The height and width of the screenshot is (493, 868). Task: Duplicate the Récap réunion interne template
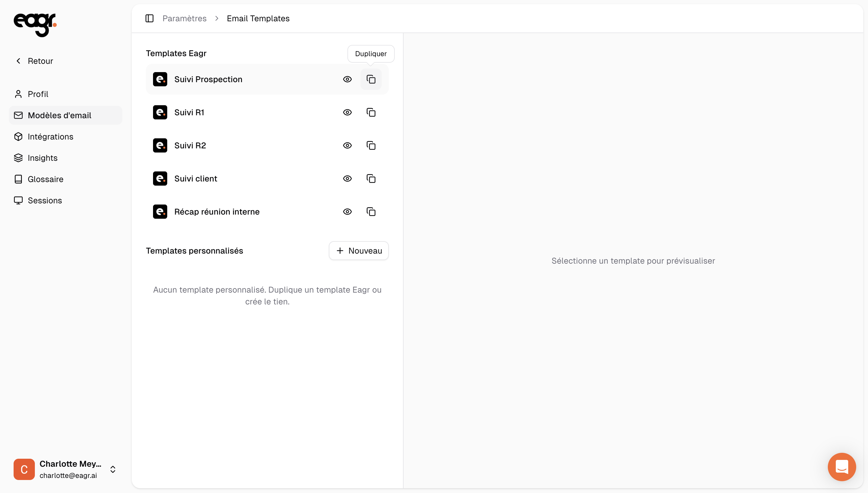[371, 212]
